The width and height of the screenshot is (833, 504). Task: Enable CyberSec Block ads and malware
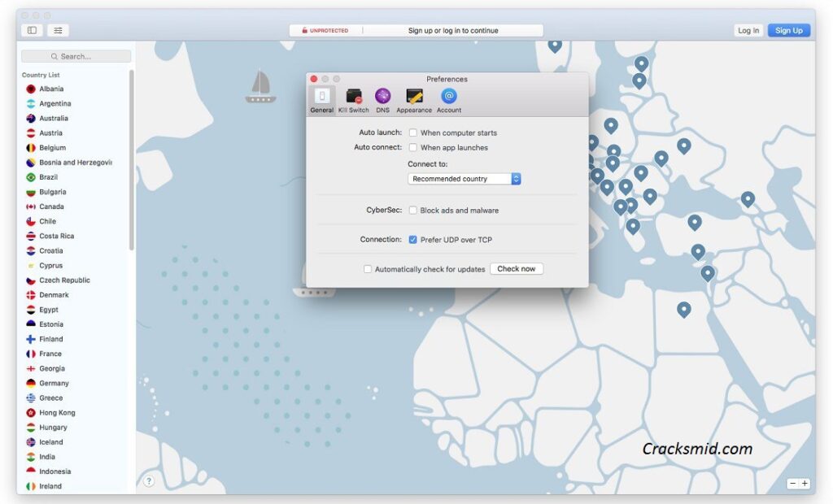(412, 211)
